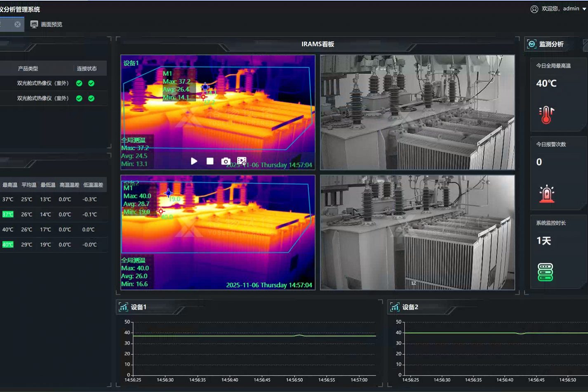
Task: Click the 监测分析 panel header icon
Action: coord(532,44)
